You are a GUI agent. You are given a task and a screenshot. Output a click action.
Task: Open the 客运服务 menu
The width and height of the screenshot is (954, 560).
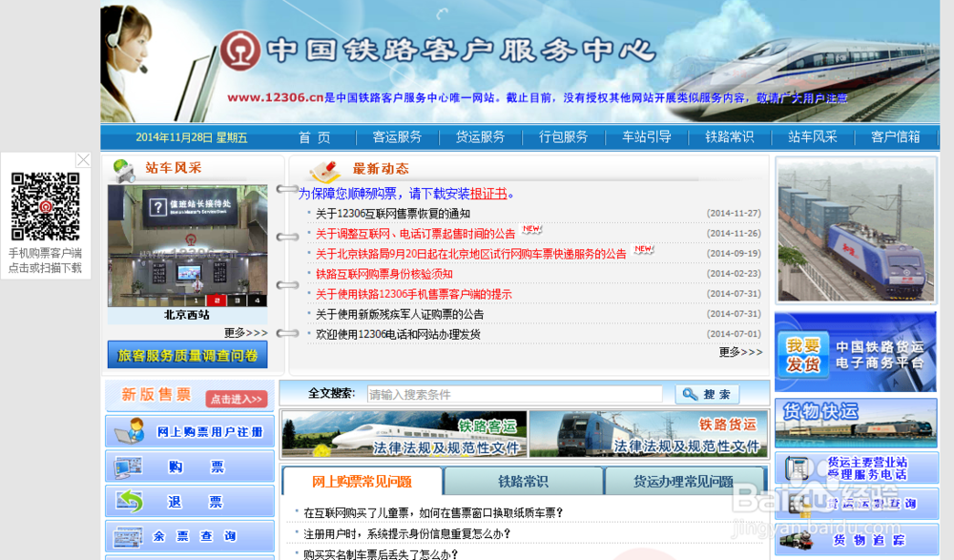coord(397,137)
